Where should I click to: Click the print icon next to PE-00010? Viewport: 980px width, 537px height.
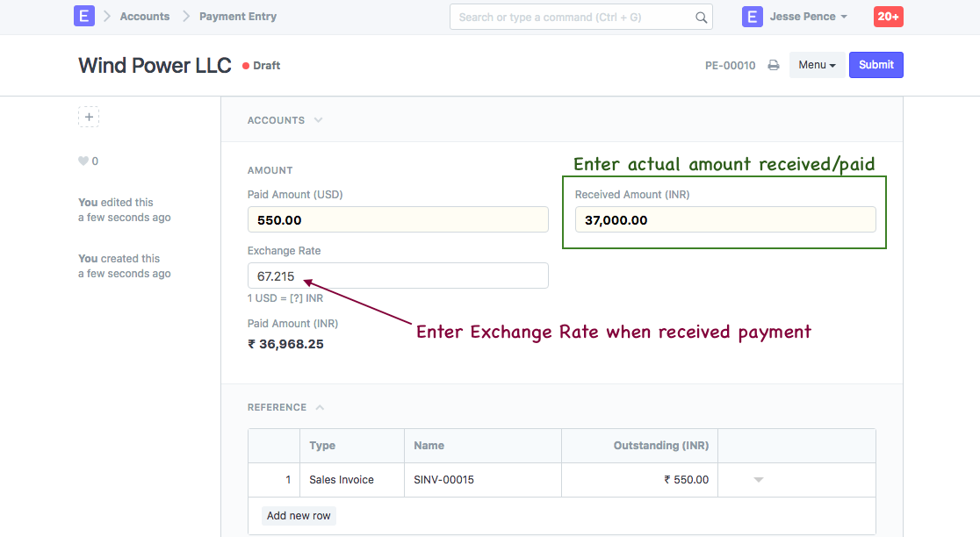click(x=774, y=65)
